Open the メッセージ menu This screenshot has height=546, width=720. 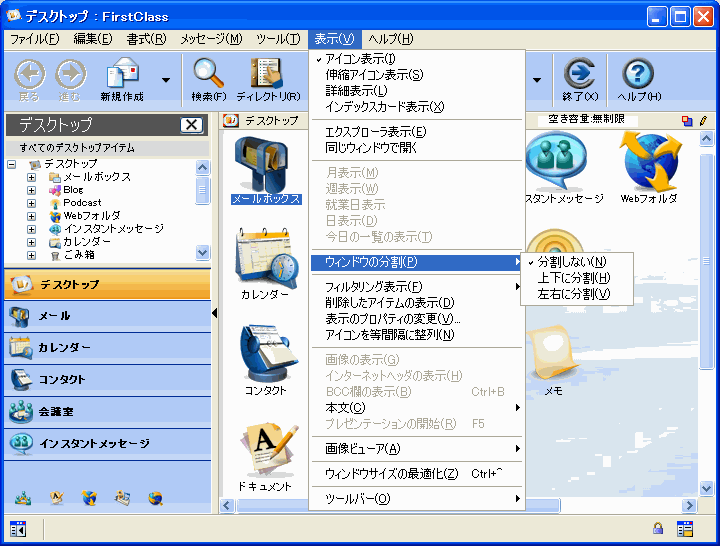211,39
